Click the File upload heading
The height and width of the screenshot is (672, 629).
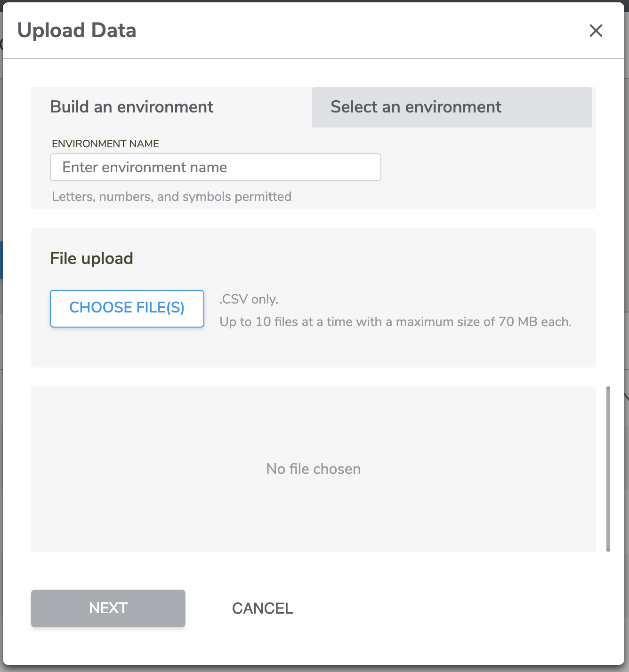92,258
